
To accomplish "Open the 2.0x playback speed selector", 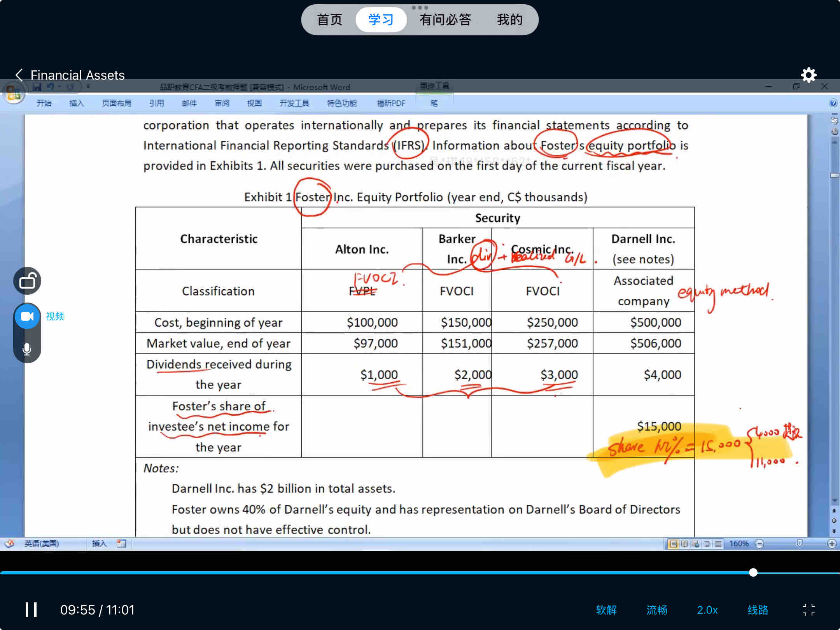I will (x=707, y=610).
